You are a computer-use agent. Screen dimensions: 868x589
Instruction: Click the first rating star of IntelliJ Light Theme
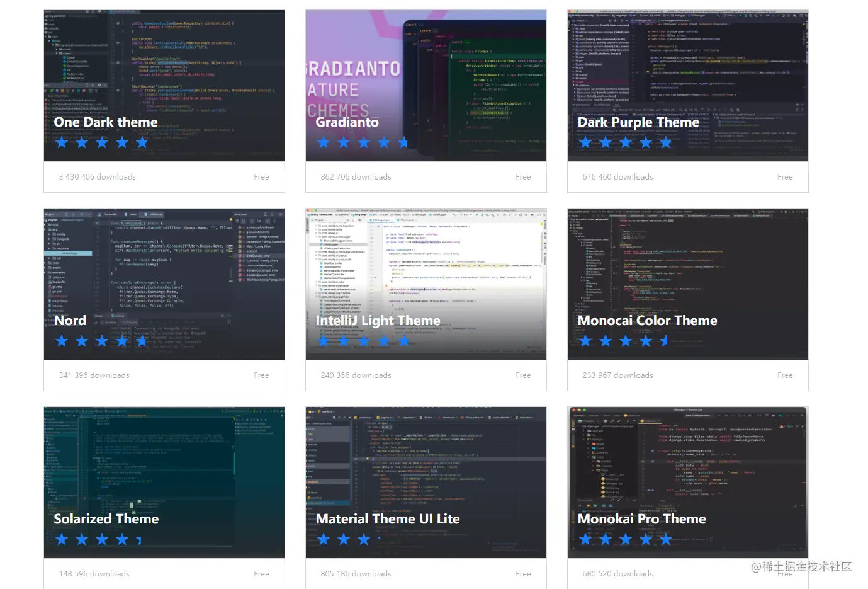coord(324,341)
